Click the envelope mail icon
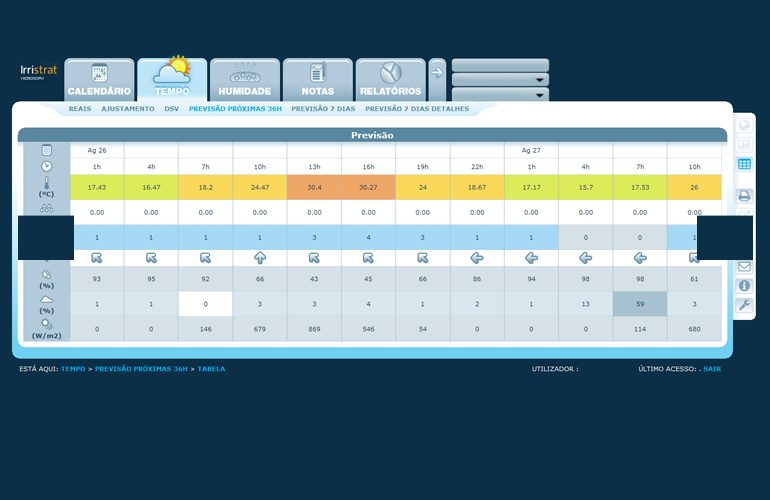Image resolution: width=770 pixels, height=500 pixels. [744, 267]
